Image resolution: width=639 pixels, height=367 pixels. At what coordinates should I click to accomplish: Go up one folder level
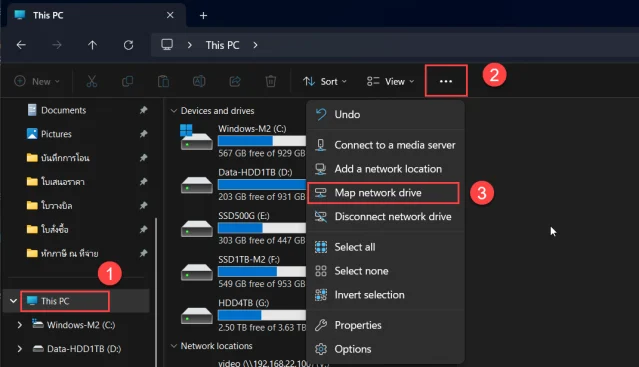pos(93,45)
